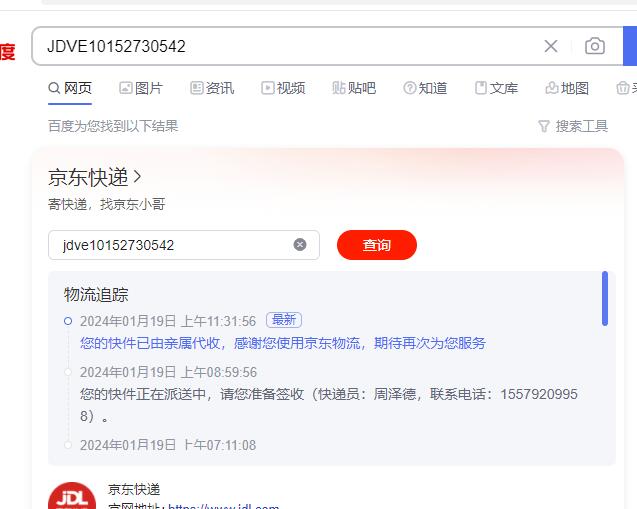This screenshot has height=509, width=637.
Task: Open the 文库 tab
Action: [x=496, y=88]
